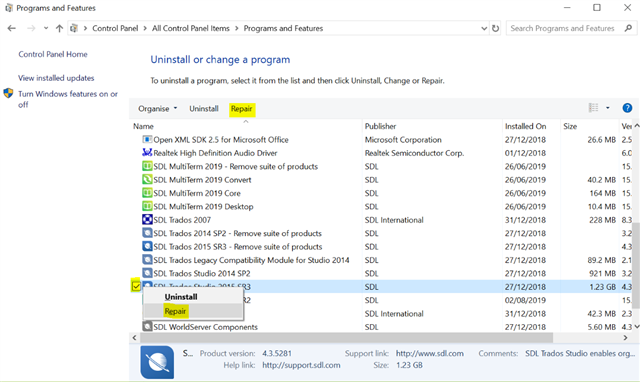640x382 pixels.
Task: Click the http://www.sdl.com support link
Action: click(429, 353)
